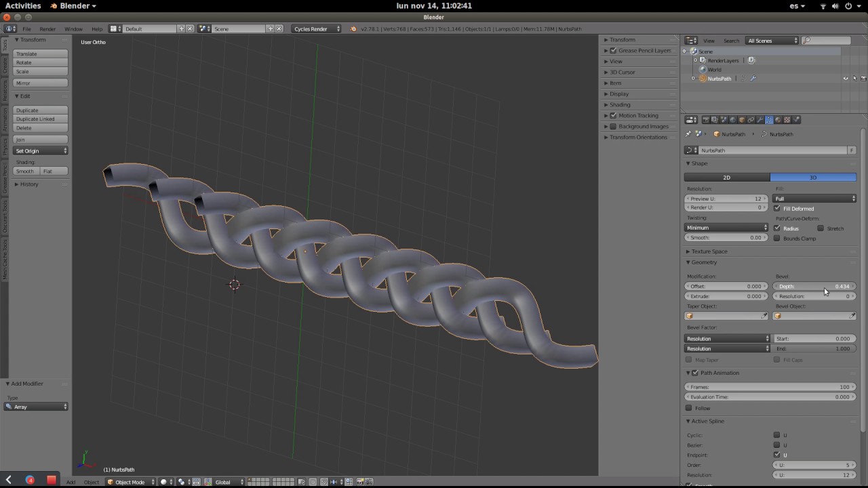Open the Window menu
The height and width of the screenshot is (488, 868).
coord(73,29)
